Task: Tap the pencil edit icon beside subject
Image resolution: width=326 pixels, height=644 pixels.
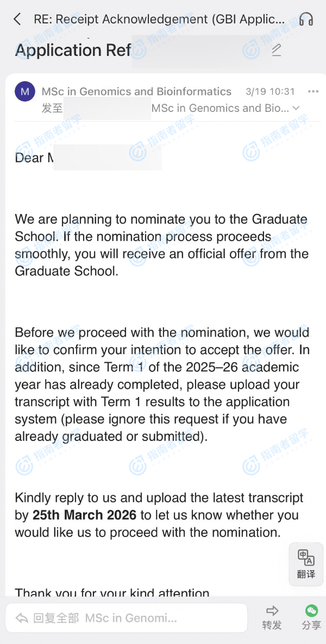Action: [277, 50]
